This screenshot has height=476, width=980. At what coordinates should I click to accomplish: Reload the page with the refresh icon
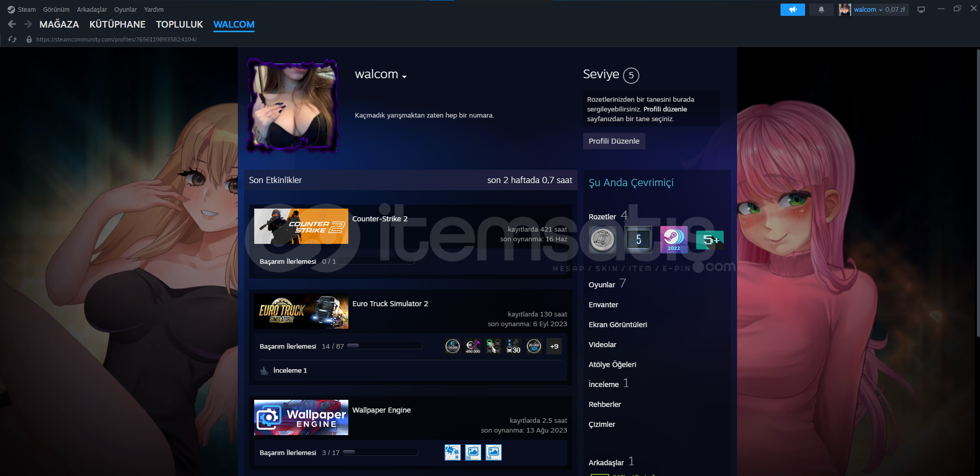pyautogui.click(x=12, y=39)
